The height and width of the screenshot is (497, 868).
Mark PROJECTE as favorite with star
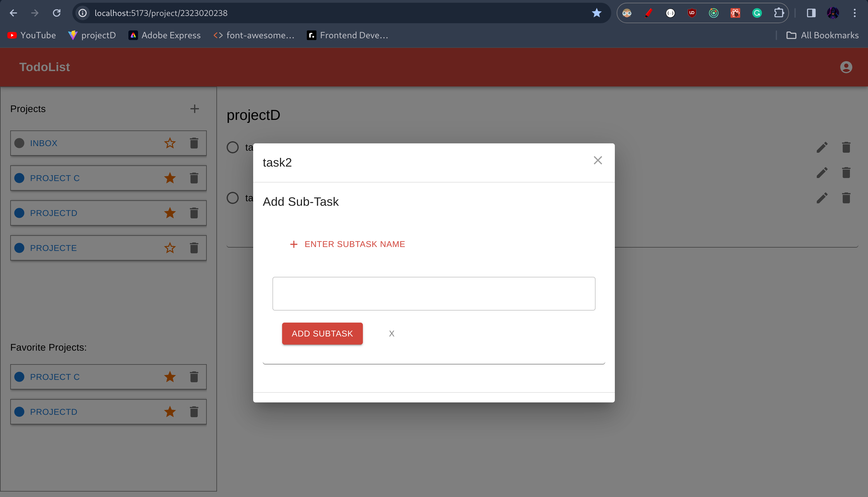(x=170, y=248)
